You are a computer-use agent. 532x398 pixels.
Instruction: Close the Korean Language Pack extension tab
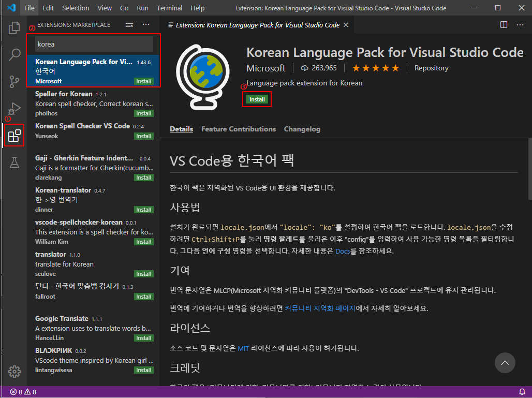[x=346, y=25]
